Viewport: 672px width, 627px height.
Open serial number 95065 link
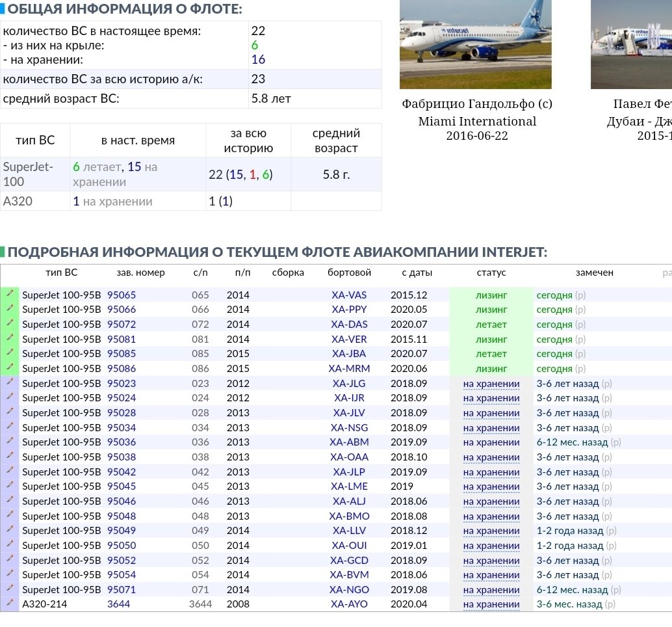point(122,295)
